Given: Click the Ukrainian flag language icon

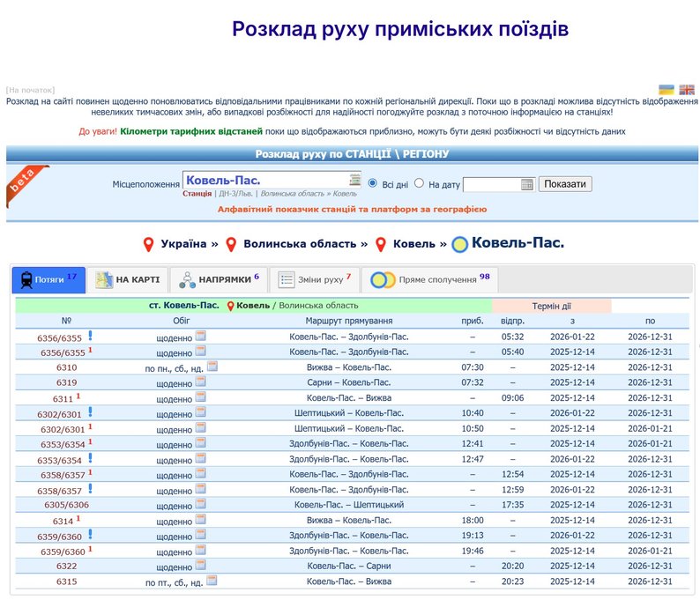Looking at the screenshot, I should click(x=666, y=90).
